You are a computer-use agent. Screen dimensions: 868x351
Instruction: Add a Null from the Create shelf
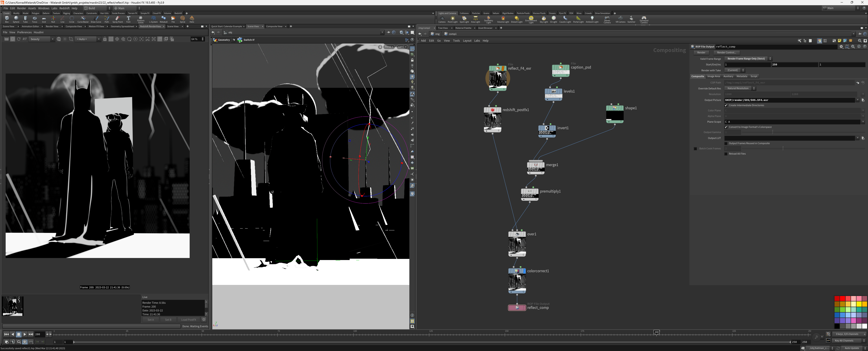pyautogui.click(x=53, y=19)
